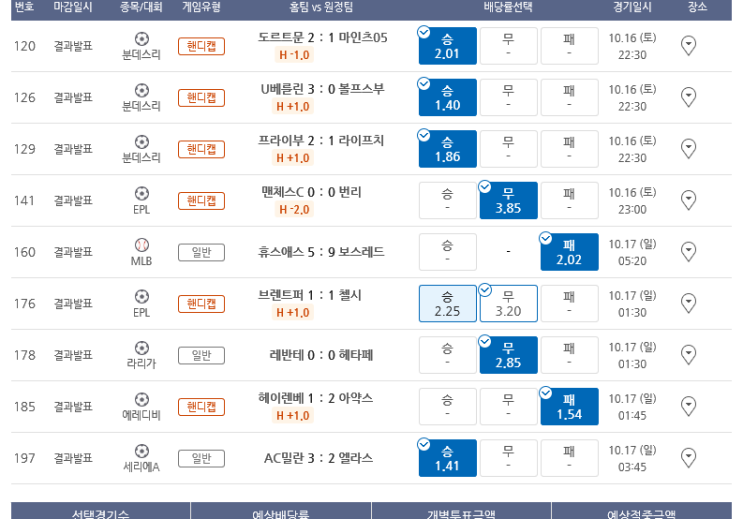The width and height of the screenshot is (743, 519).
Task: Select 무 option for U베를린 match 126
Action: [x=508, y=98]
